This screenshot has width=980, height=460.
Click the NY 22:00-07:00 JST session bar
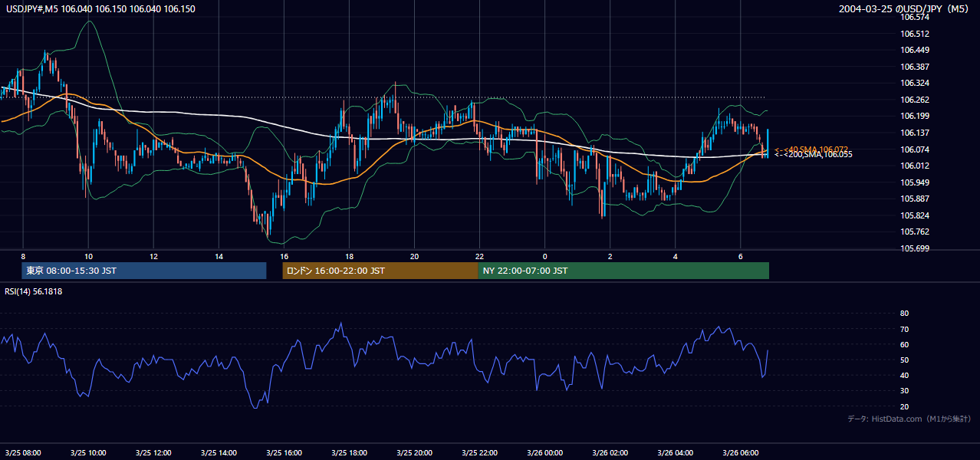click(x=623, y=271)
